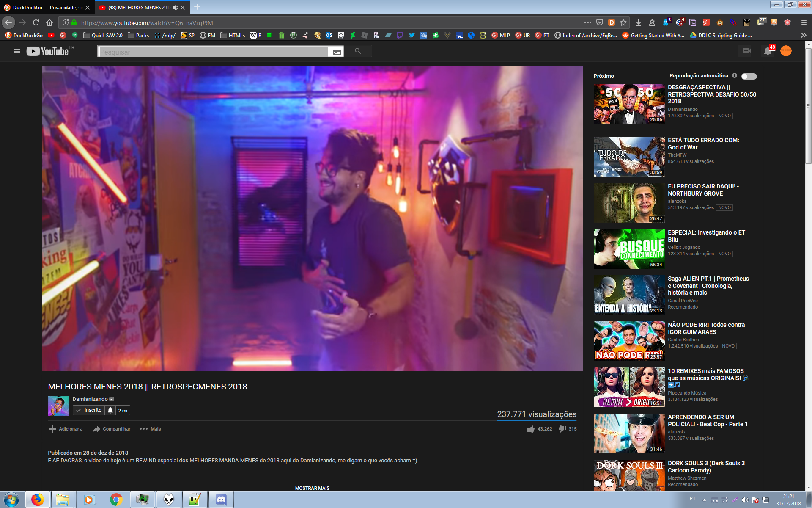Click the upload video camera icon
Viewport: 812px width, 508px height.
[747, 51]
